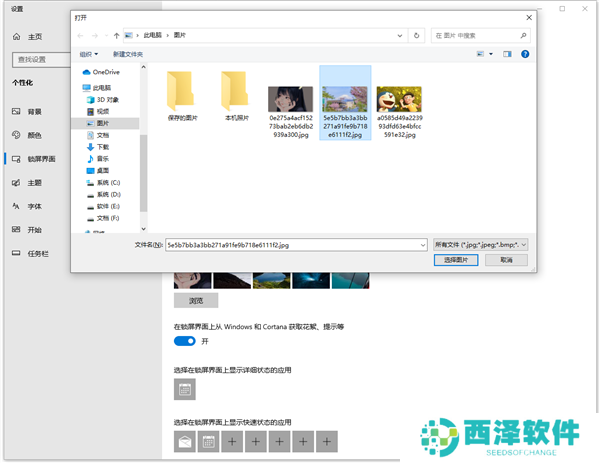Go up one folder level with the up arrow
Image resolution: width=600 pixels, height=463 pixels.
116,36
